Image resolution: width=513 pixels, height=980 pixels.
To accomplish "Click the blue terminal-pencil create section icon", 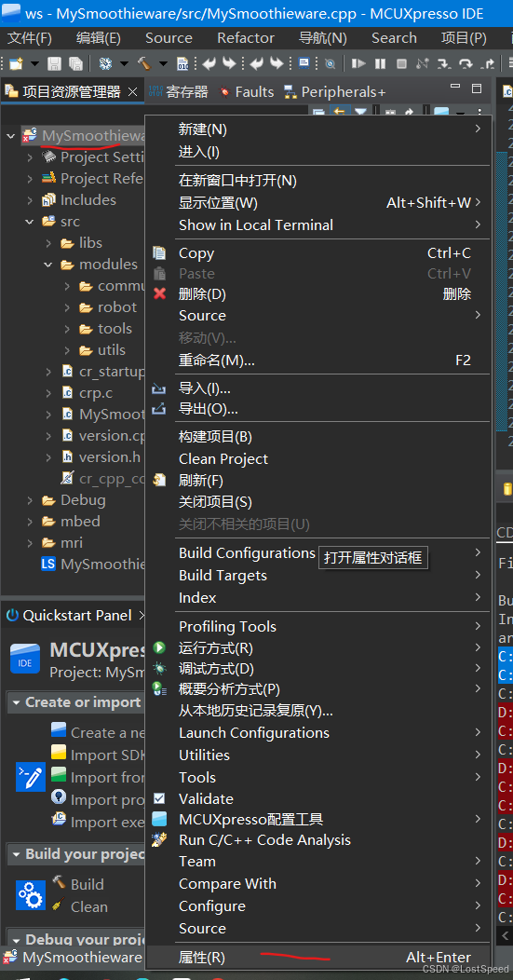I will click(31, 777).
